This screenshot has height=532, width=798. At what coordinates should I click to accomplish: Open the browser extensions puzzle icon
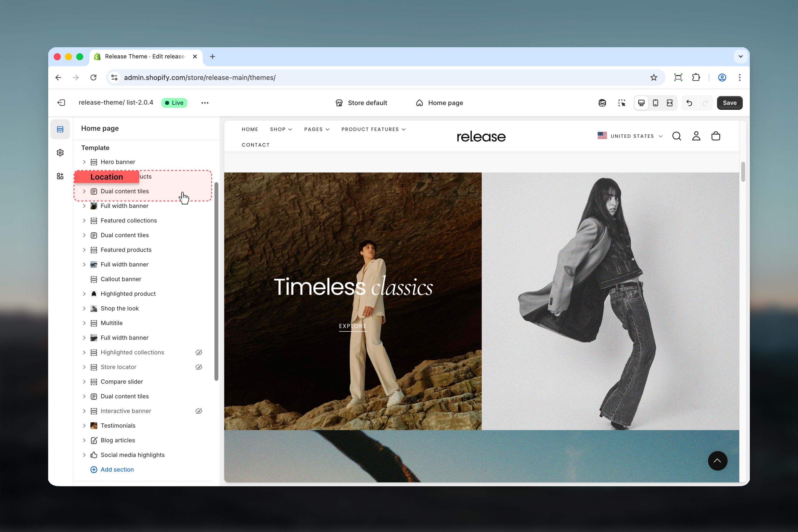[696, 77]
